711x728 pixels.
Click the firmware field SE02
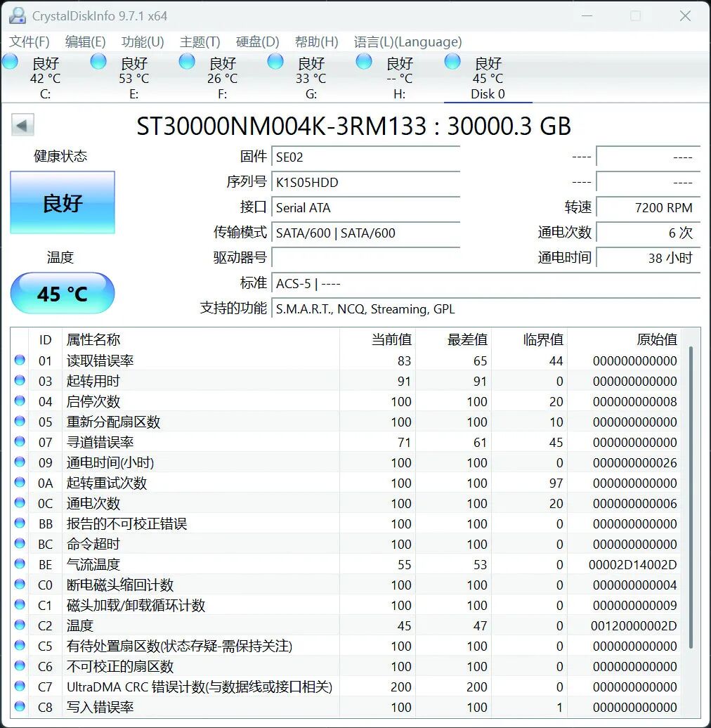365,157
